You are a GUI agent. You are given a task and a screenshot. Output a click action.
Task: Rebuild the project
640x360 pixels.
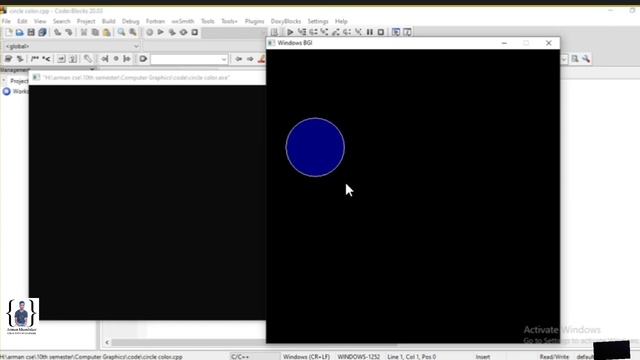click(x=184, y=32)
